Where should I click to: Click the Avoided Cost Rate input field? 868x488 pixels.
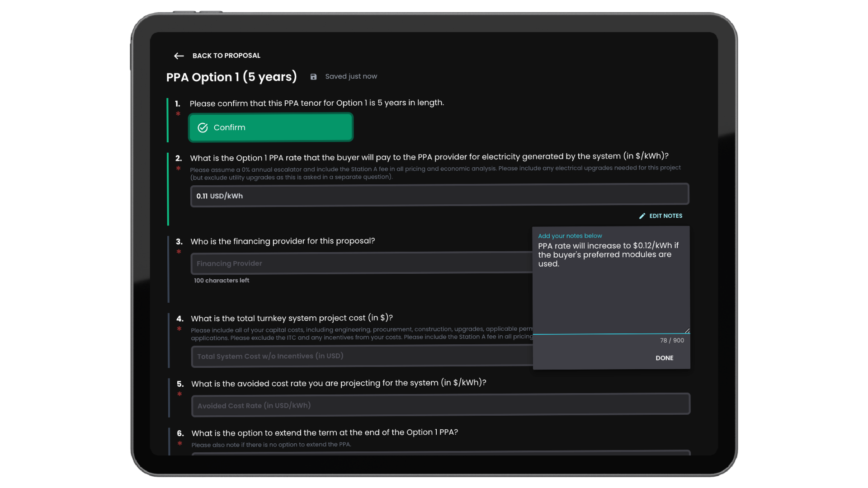(440, 405)
